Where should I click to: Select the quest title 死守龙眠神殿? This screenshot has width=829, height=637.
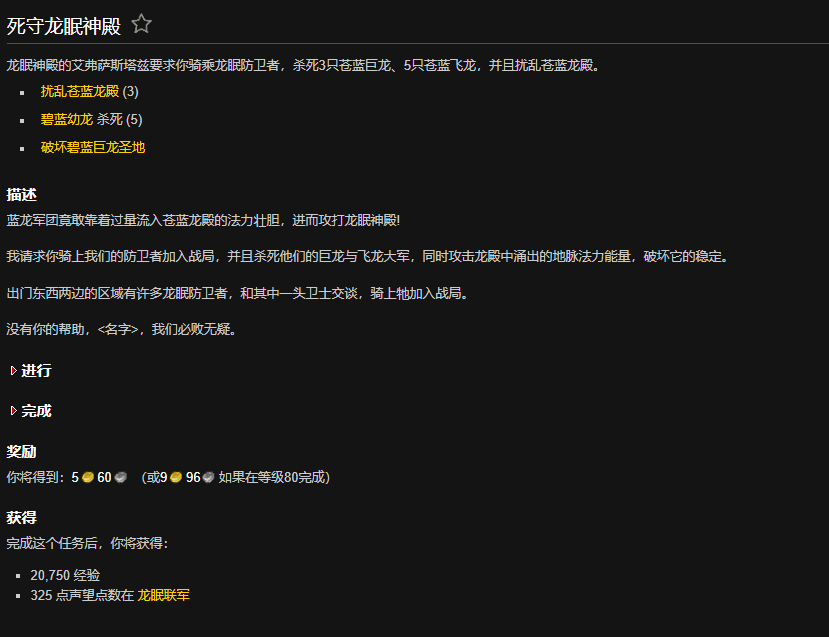[62, 23]
